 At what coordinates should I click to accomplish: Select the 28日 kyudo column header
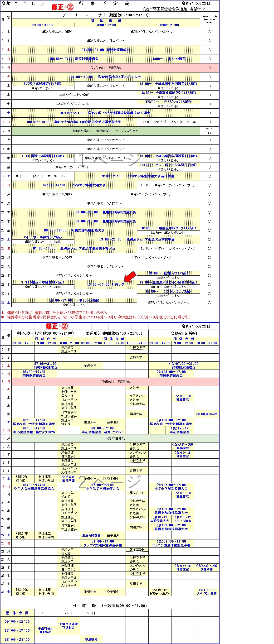tap(91, 613)
